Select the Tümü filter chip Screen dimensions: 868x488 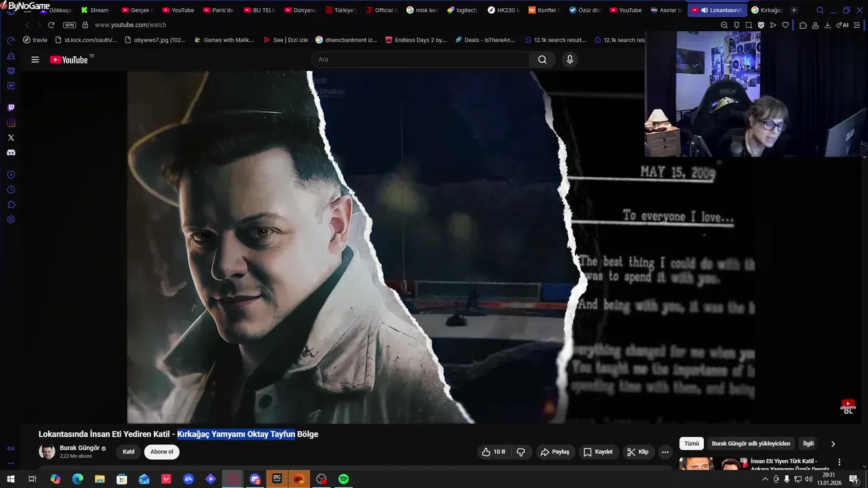coord(691,444)
